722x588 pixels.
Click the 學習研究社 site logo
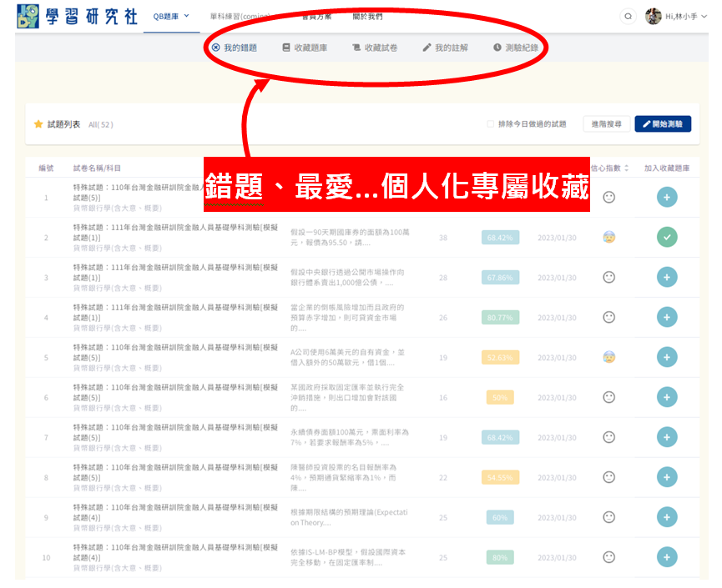[78, 17]
